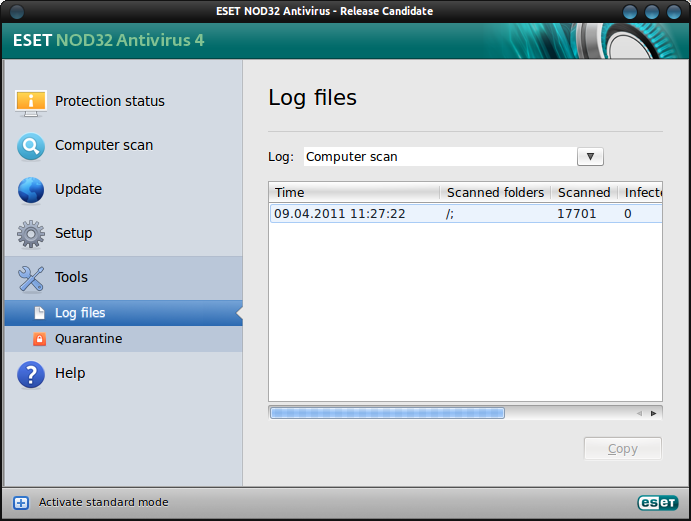
Task: Click the scrollbar left arrow
Action: [x=639, y=413]
